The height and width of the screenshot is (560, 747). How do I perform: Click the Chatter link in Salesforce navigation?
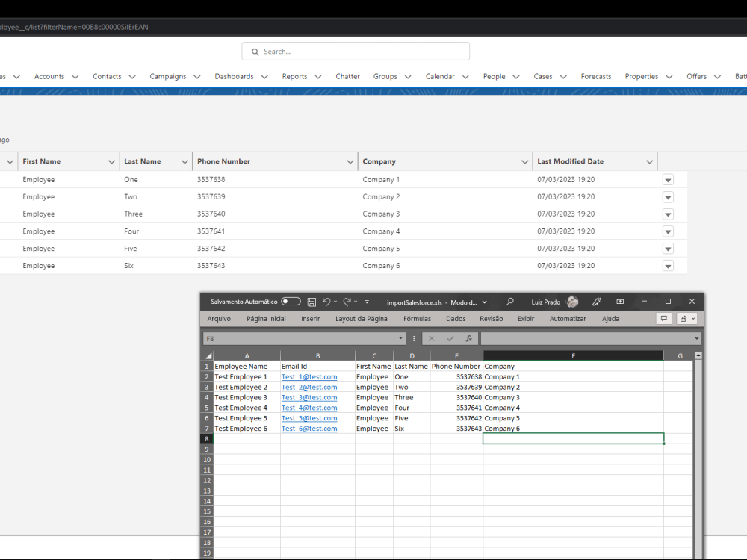click(x=347, y=76)
